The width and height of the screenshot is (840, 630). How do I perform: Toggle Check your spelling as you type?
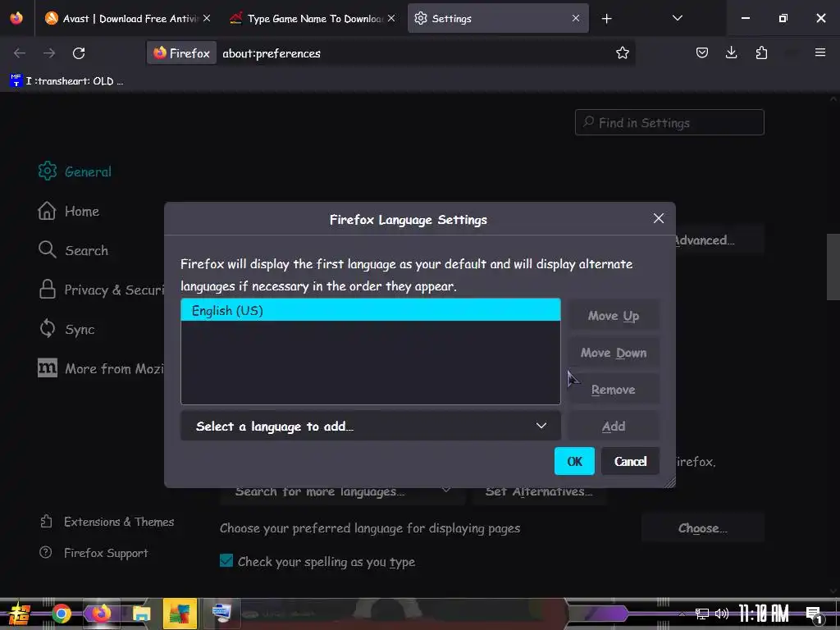pyautogui.click(x=226, y=561)
